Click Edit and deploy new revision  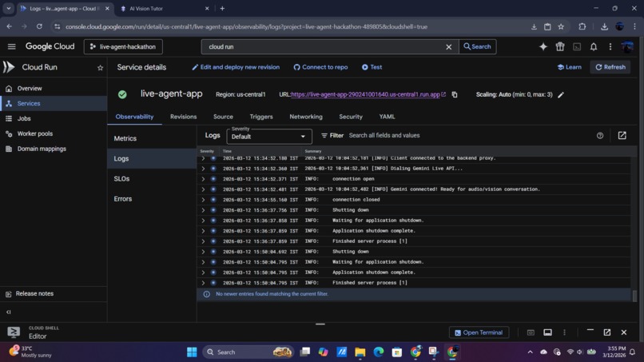pos(236,67)
